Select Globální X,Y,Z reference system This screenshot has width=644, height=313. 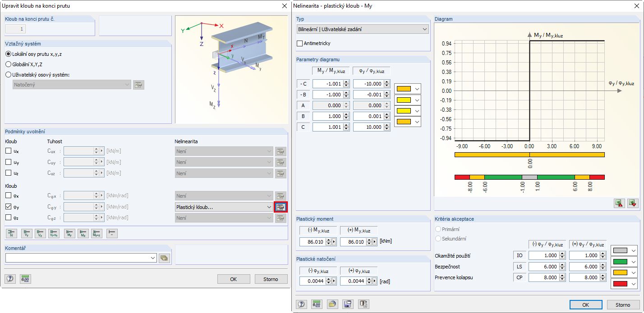point(8,64)
